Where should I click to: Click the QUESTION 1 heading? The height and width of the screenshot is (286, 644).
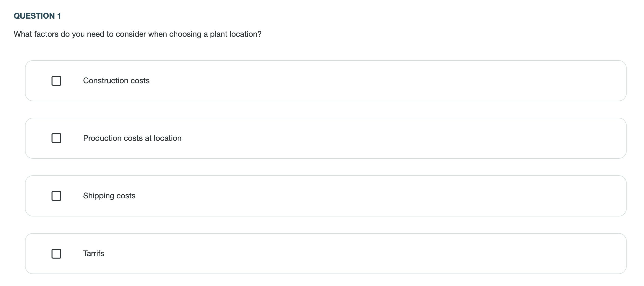[x=37, y=16]
